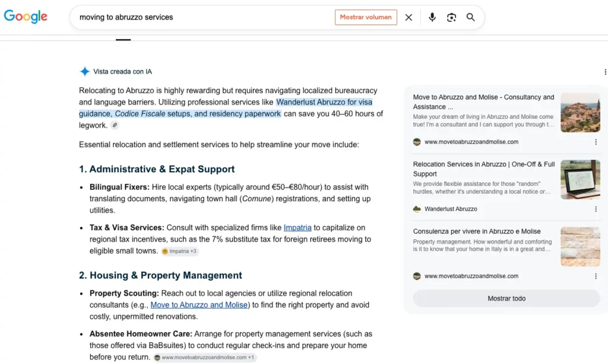The height and width of the screenshot is (364, 608).
Task: Start voice search with microphone icon
Action: click(x=432, y=17)
